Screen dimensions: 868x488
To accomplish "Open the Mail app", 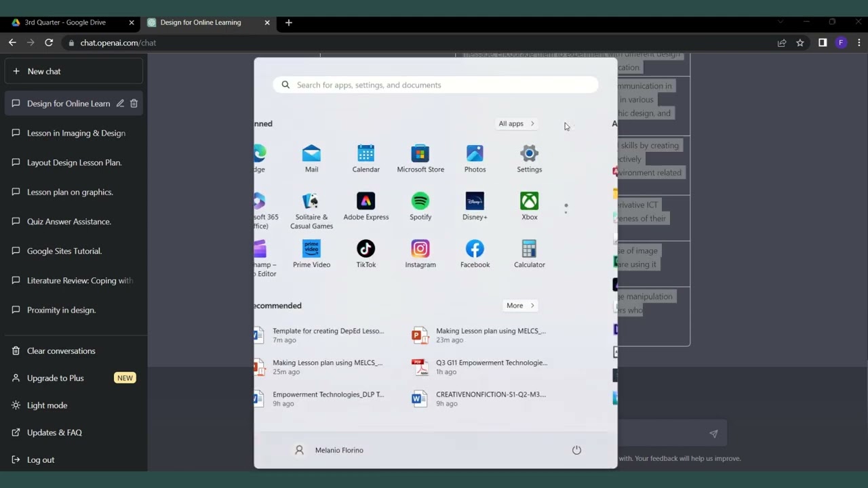I will (311, 159).
